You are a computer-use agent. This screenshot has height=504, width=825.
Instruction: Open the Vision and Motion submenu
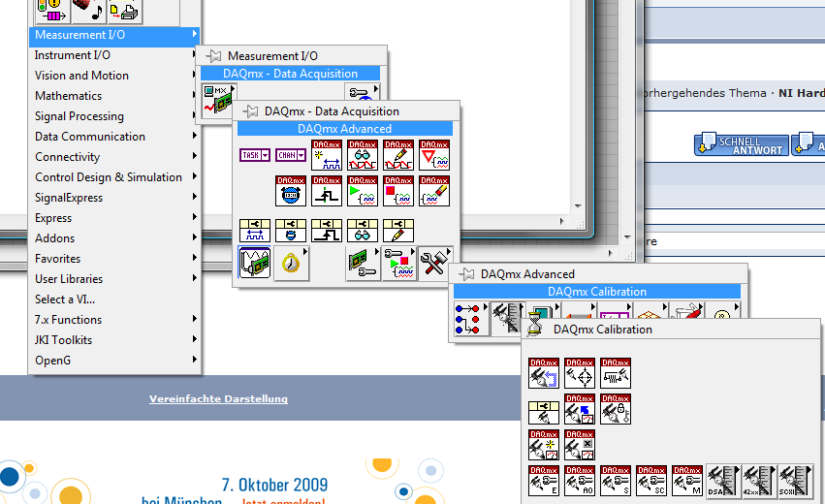pyautogui.click(x=114, y=76)
